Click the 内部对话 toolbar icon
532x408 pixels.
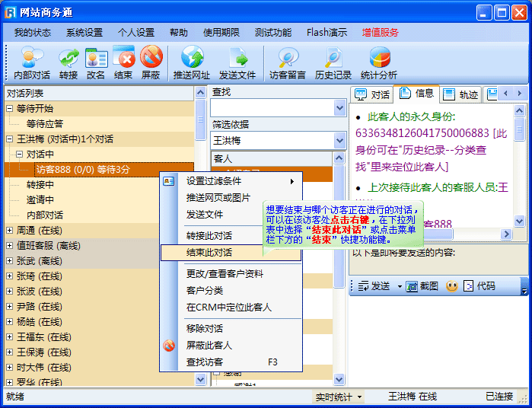click(x=32, y=58)
